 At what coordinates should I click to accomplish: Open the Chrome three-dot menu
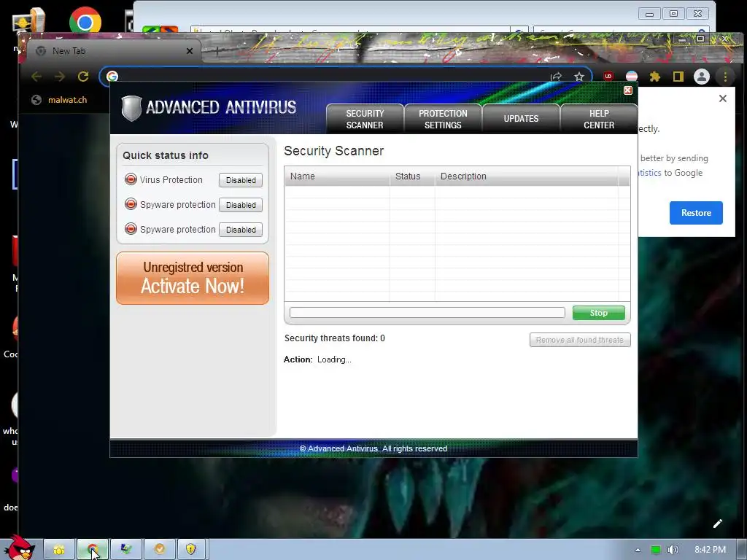click(725, 77)
